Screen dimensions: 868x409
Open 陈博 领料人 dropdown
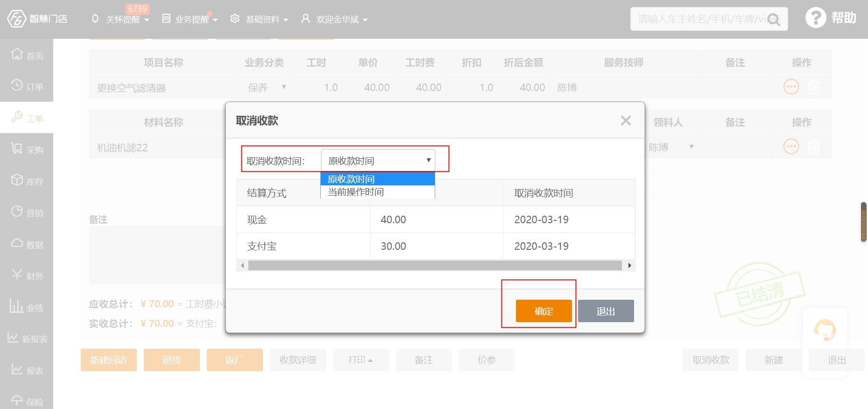671,147
